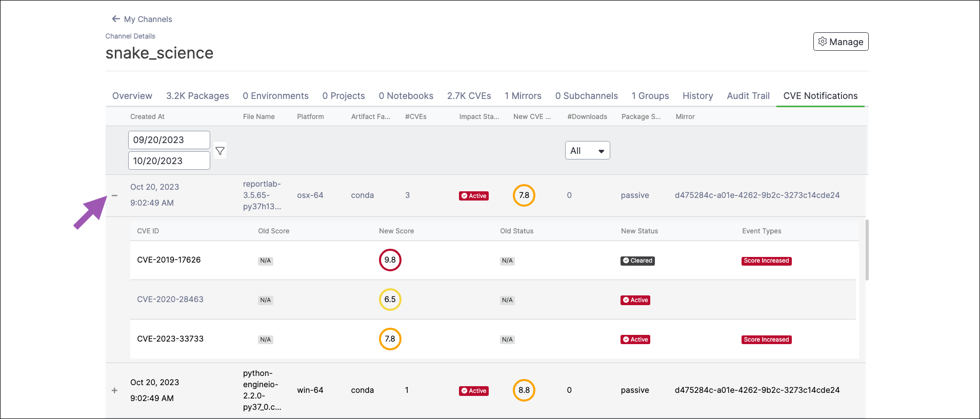Click the Active badge on the reportlab row
The height and width of the screenshot is (419, 980).
point(474,196)
